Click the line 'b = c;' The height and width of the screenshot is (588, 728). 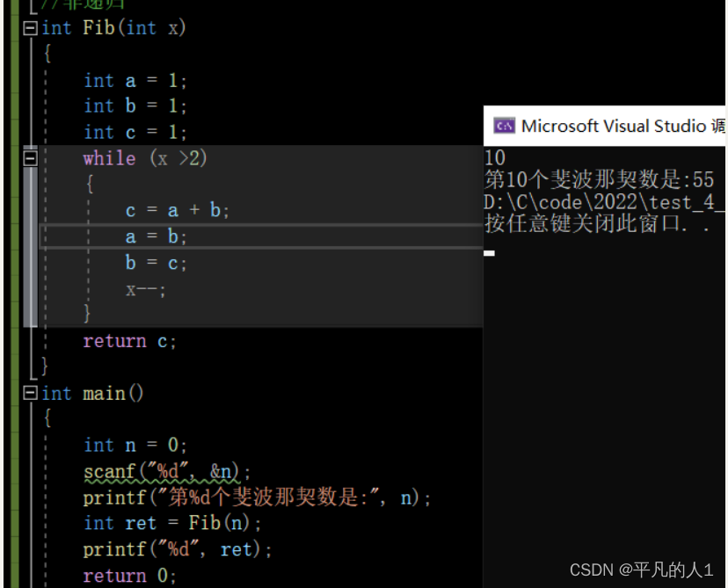(156, 263)
